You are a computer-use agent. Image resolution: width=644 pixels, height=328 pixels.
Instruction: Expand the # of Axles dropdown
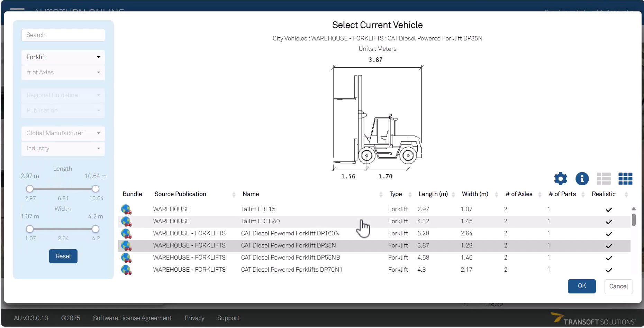pos(63,73)
